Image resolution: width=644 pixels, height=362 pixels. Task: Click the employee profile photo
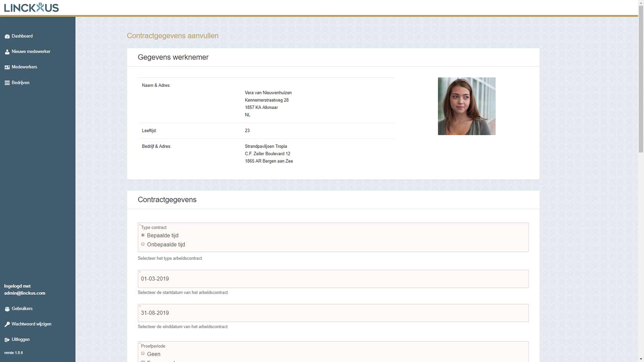tap(466, 106)
